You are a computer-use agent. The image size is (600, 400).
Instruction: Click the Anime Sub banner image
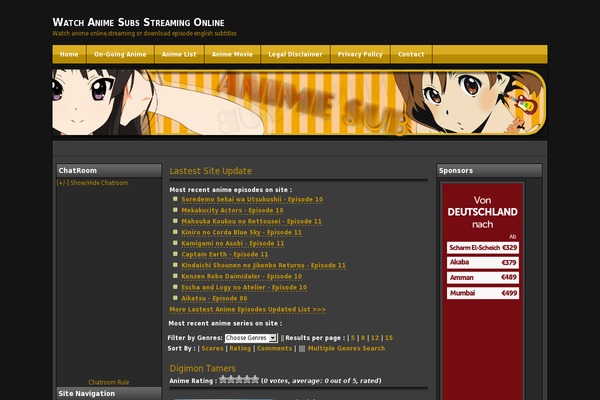300,102
